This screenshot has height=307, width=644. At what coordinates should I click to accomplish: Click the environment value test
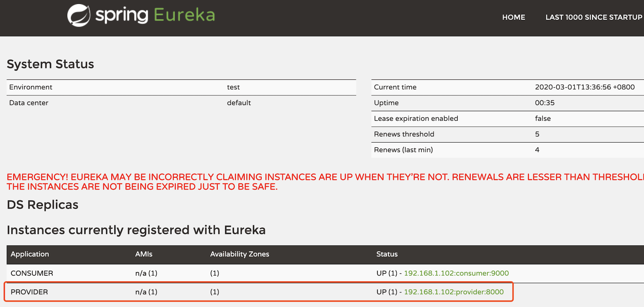(x=233, y=87)
